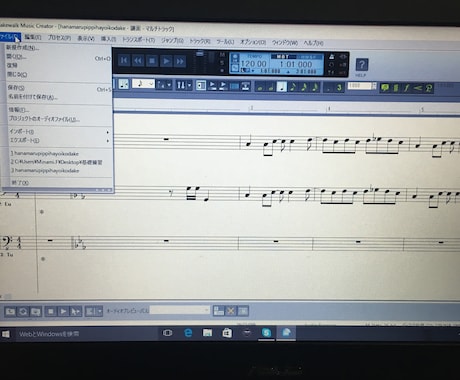Image resolution: width=460 pixels, height=380 pixels.
Task: Open the プロセス menu
Action: (59, 38)
